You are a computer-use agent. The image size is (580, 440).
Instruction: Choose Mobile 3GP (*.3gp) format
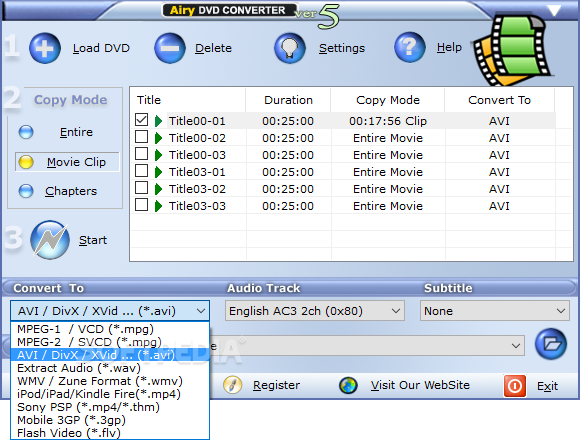(110, 420)
